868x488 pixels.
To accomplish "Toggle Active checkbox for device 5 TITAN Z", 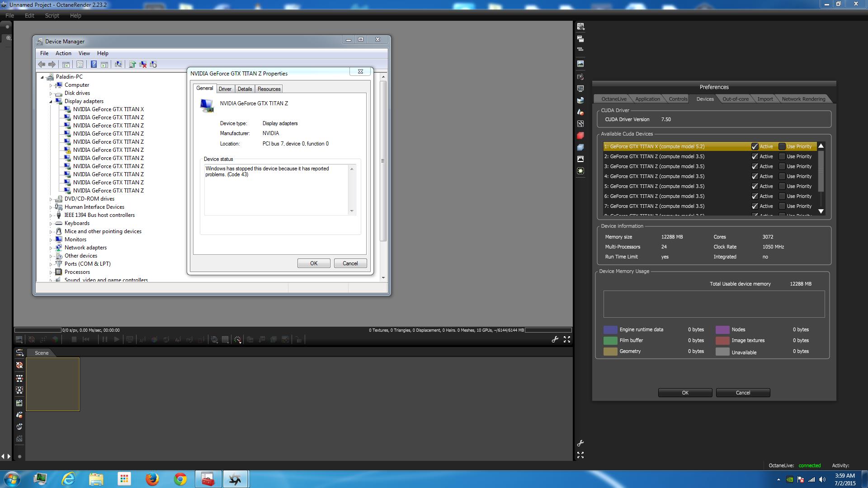I will 755,186.
